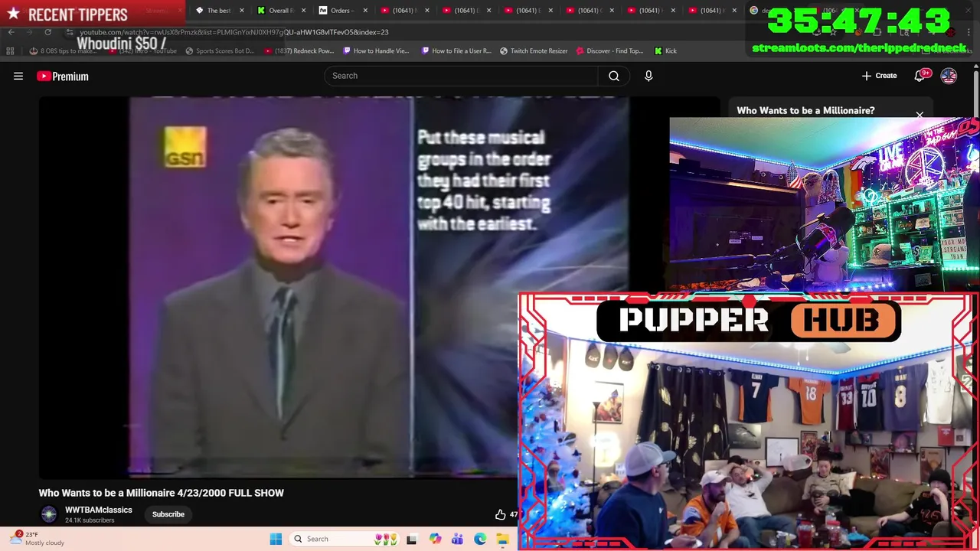Click the video title text
The height and width of the screenshot is (551, 980).
click(162, 493)
